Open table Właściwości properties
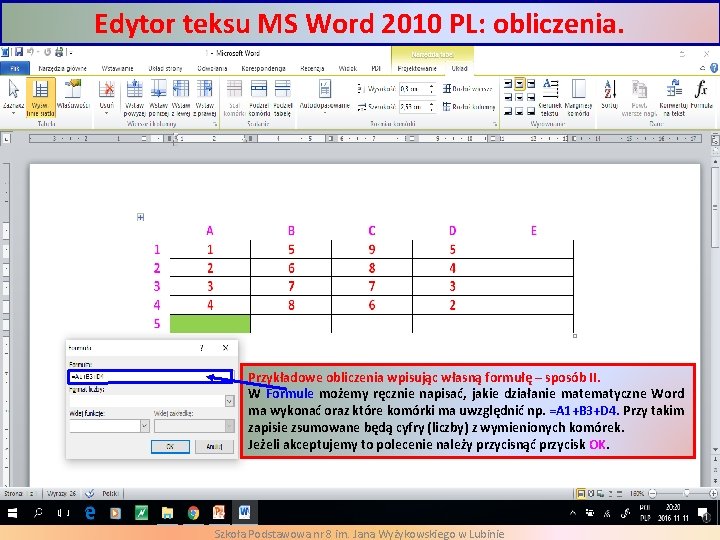Viewport: 720px width, 540px height. 73,95
